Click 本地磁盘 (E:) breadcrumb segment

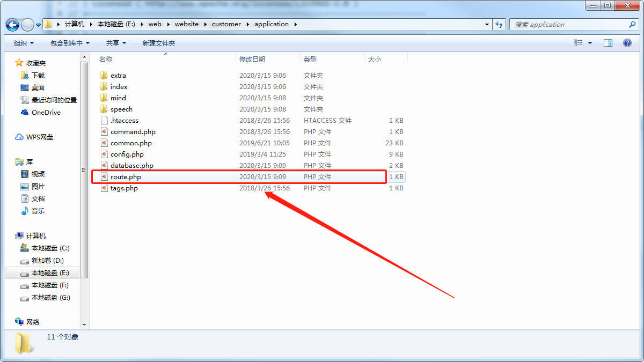click(x=116, y=24)
